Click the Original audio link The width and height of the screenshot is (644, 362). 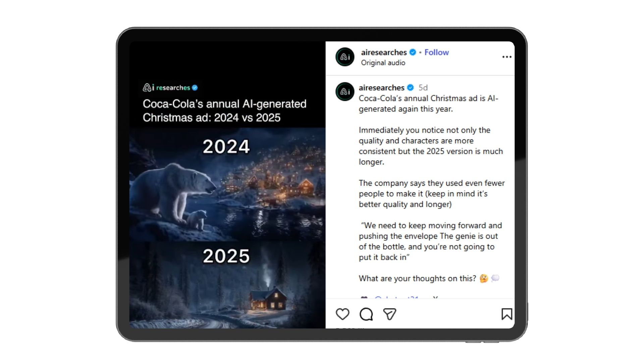point(383,63)
